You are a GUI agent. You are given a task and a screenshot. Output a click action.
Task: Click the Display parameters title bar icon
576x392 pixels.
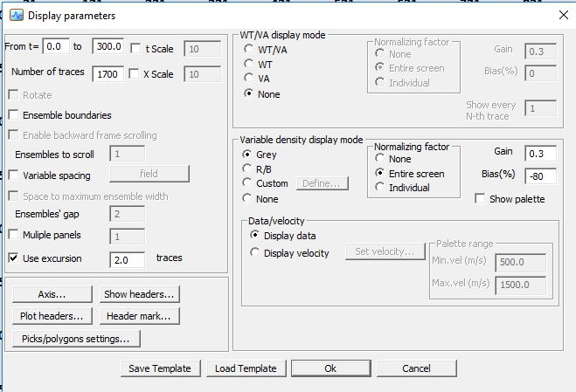16,16
